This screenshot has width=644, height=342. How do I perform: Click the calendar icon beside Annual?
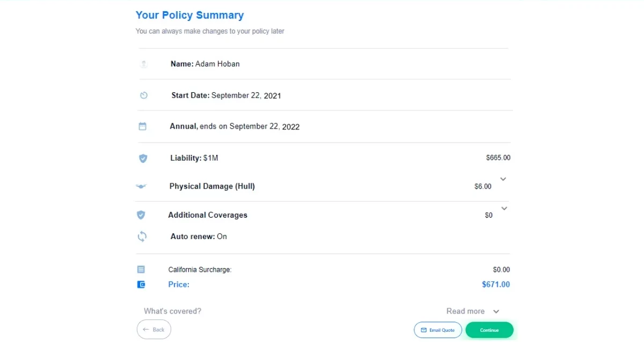142,127
